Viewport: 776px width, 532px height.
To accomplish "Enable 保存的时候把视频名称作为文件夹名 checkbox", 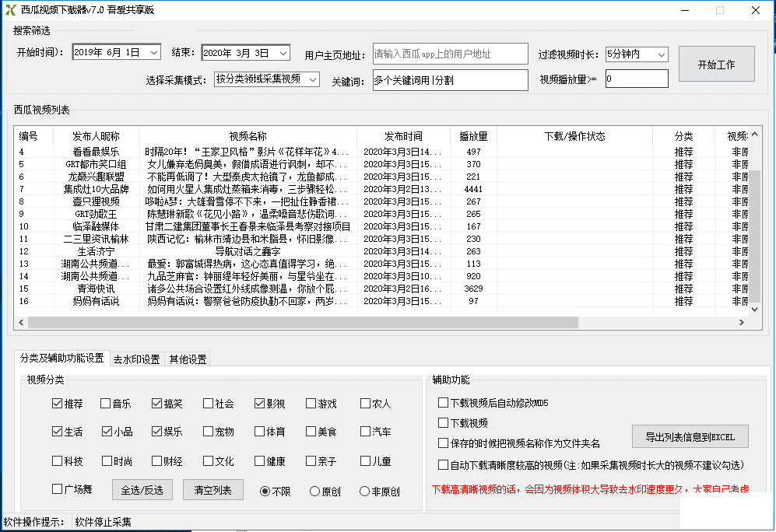I will pyautogui.click(x=443, y=443).
